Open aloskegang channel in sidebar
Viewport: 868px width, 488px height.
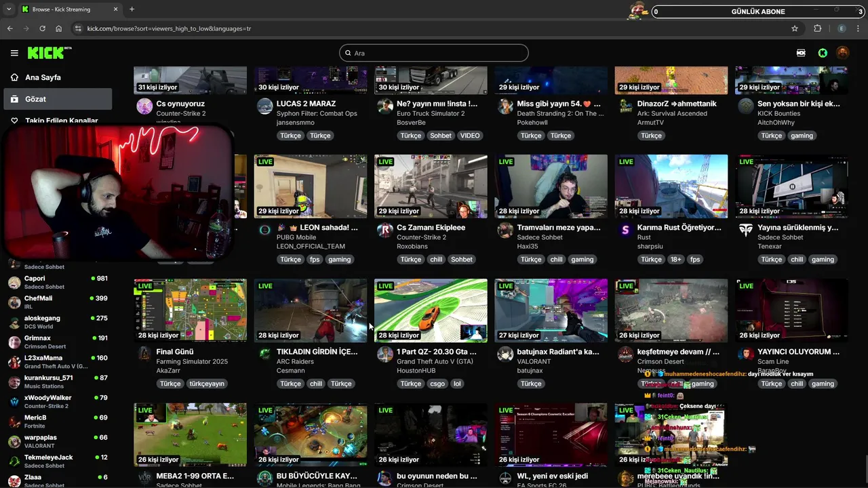tap(58, 322)
